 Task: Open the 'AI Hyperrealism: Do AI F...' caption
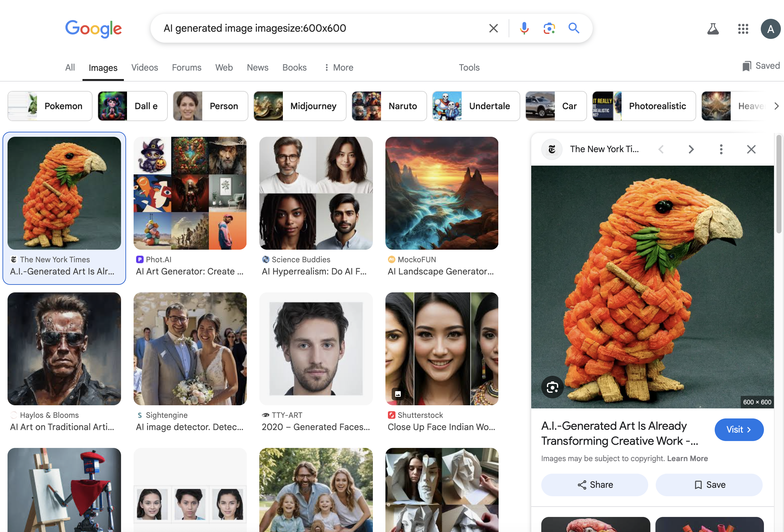pyautogui.click(x=314, y=271)
